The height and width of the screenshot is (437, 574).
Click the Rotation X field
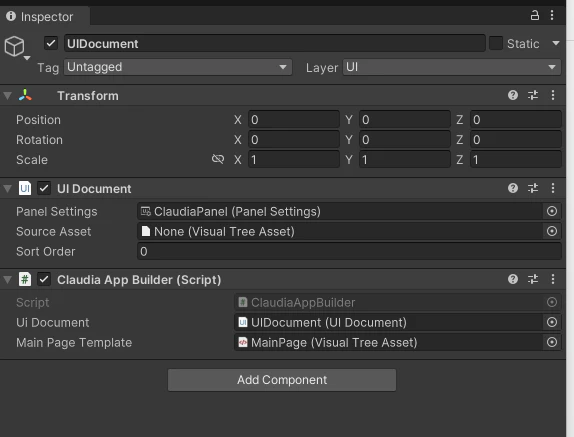[294, 139]
